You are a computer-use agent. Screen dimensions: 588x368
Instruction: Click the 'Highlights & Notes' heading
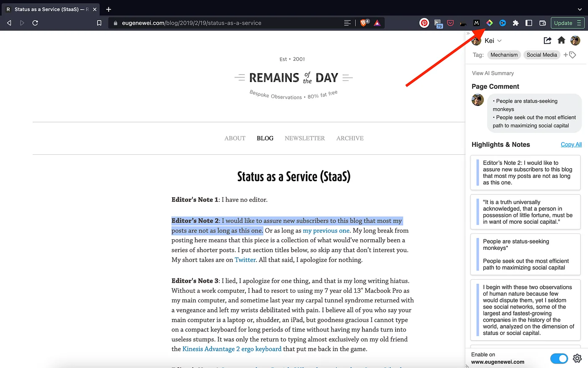coord(501,144)
